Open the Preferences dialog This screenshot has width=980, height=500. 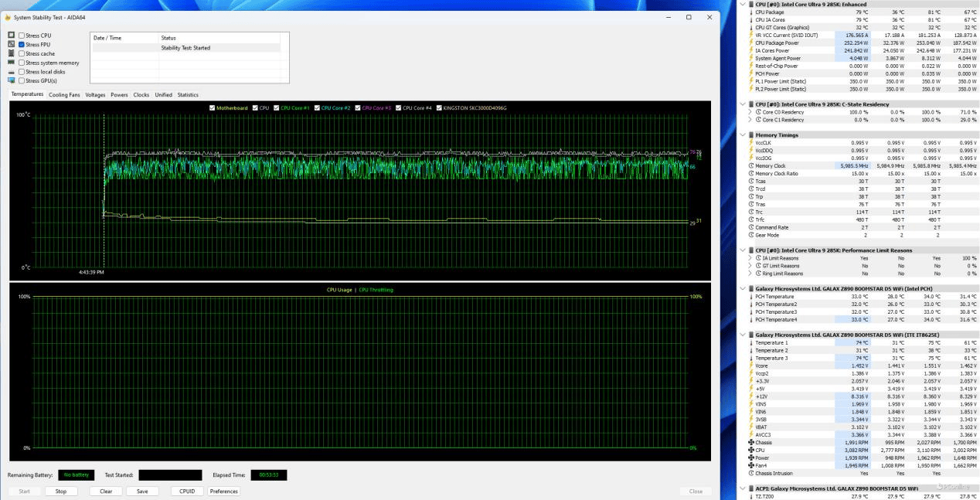pyautogui.click(x=223, y=491)
